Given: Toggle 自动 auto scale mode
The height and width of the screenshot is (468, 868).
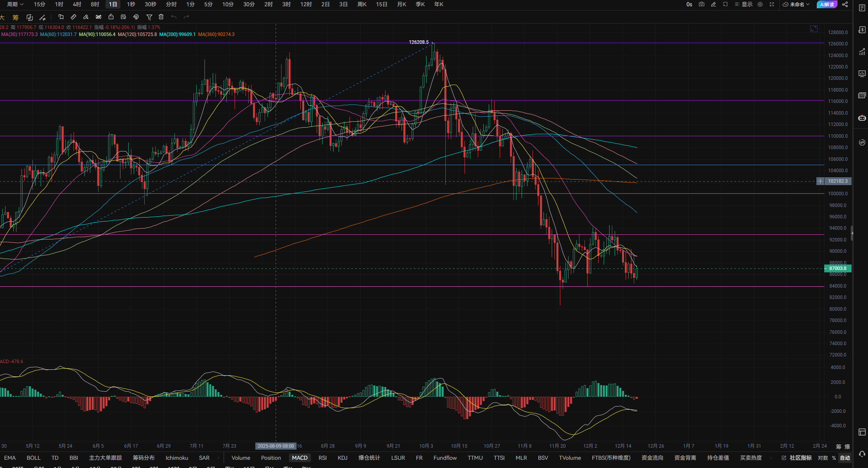Looking at the screenshot, I should click(x=845, y=458).
